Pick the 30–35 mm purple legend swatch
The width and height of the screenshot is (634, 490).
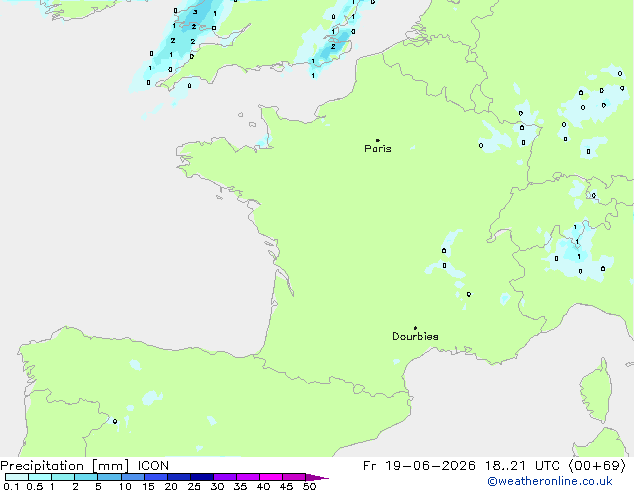pyautogui.click(x=225, y=477)
